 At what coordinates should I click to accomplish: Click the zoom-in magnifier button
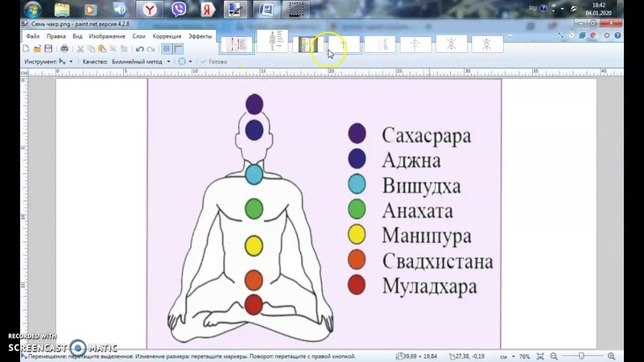[x=612, y=356]
